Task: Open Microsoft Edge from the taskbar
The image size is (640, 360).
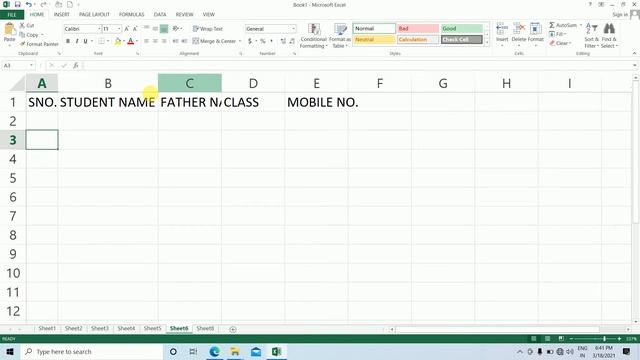Action: 214,351
